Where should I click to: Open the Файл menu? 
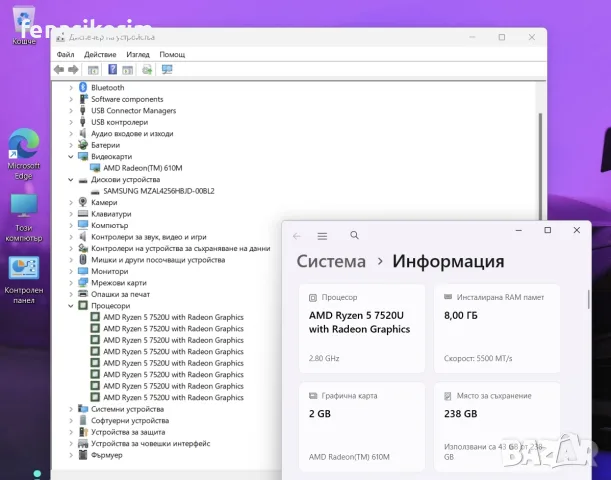tap(65, 55)
